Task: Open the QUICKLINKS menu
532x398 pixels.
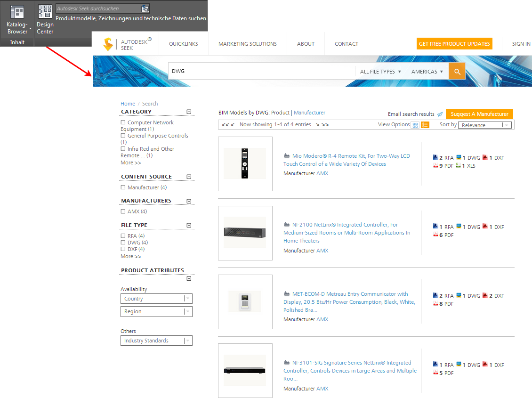Action: pos(184,44)
